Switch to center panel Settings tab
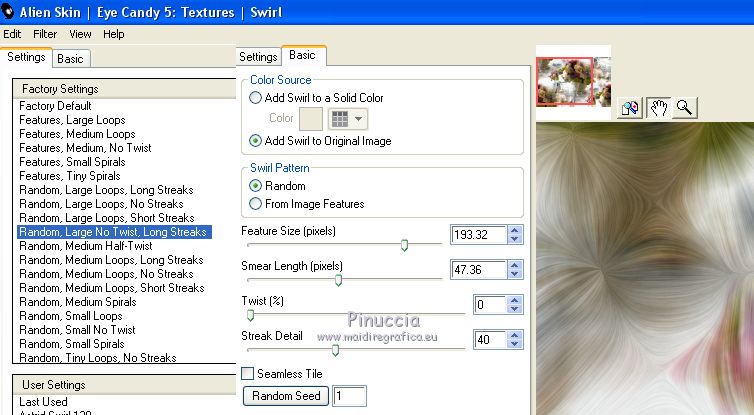The height and width of the screenshot is (415, 754). pos(258,57)
